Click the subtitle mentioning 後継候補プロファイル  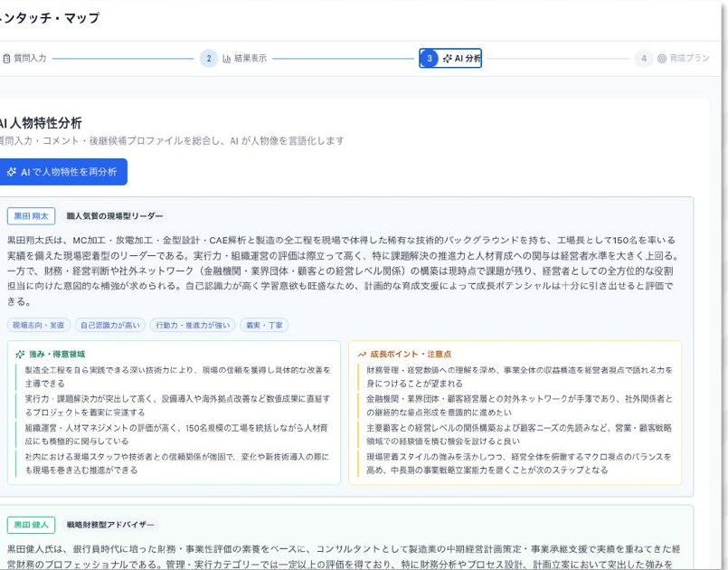tap(172, 141)
